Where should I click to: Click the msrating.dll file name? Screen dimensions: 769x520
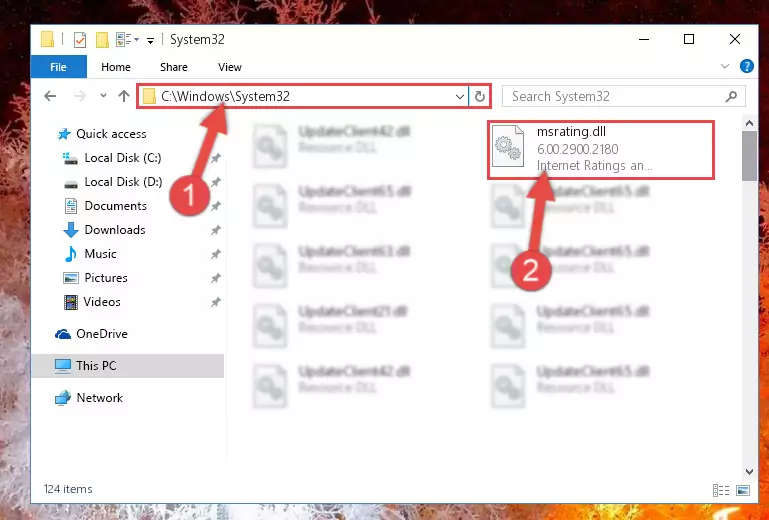571,131
